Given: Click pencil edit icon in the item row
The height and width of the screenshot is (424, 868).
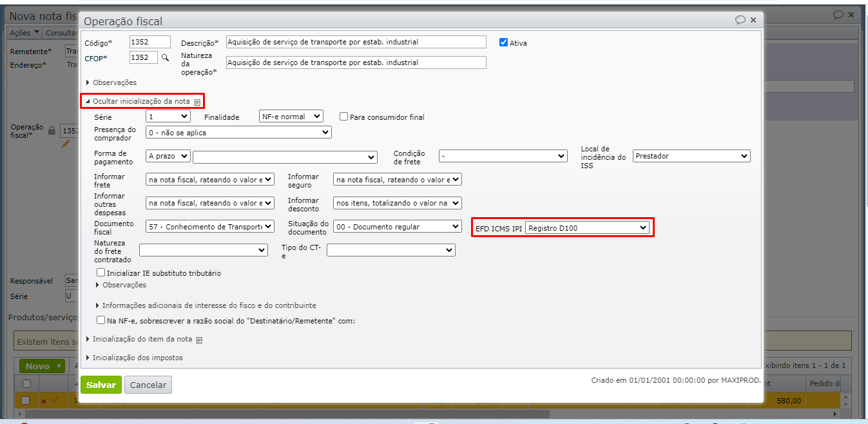Looking at the screenshot, I should pyautogui.click(x=54, y=401).
